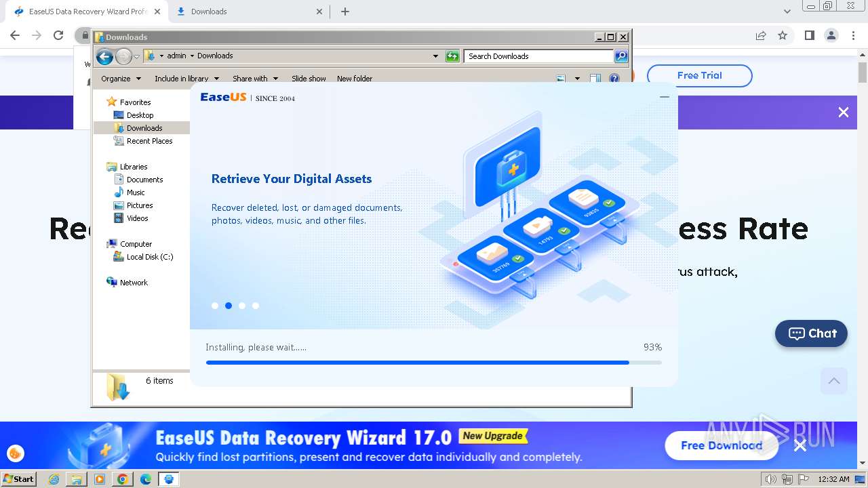Open the cookie settings icon at bottom left

click(15, 453)
